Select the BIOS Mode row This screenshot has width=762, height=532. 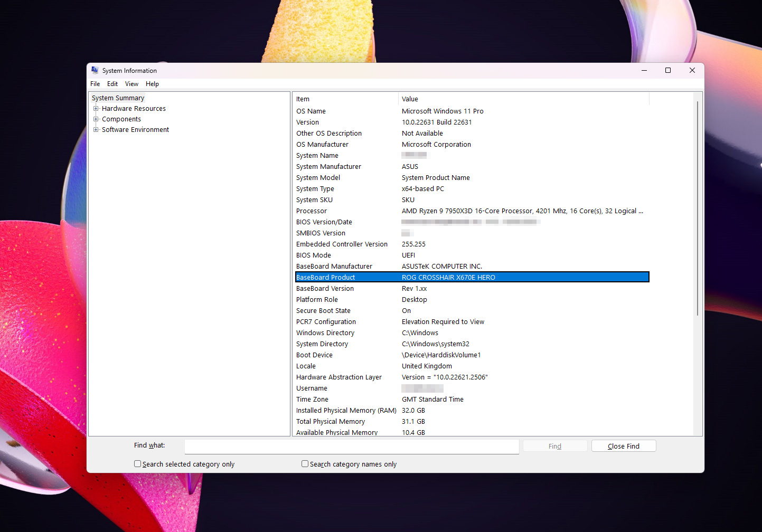tap(472, 255)
